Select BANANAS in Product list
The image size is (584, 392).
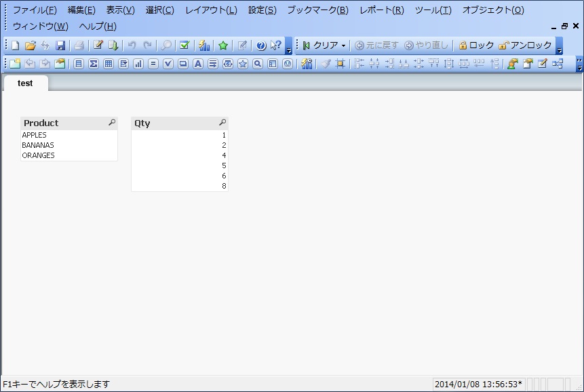click(x=69, y=145)
